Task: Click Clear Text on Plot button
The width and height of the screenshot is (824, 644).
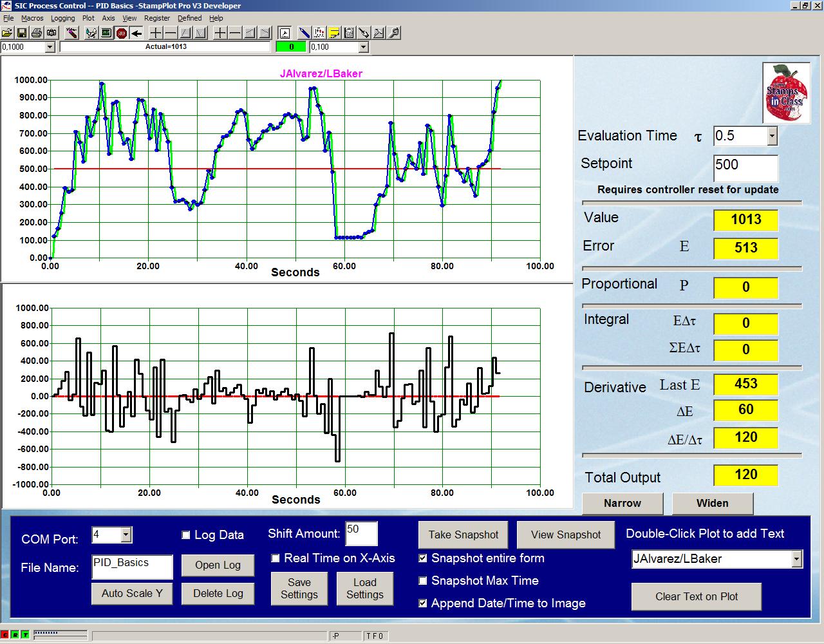Action: pyautogui.click(x=697, y=596)
